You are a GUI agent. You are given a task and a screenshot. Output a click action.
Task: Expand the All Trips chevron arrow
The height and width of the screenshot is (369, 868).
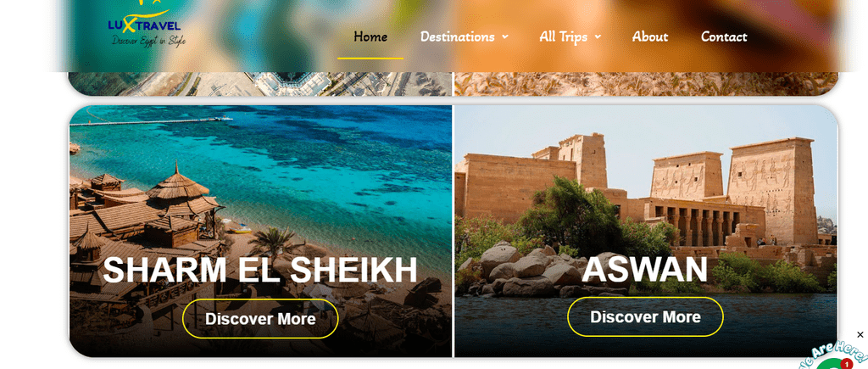coord(598,37)
